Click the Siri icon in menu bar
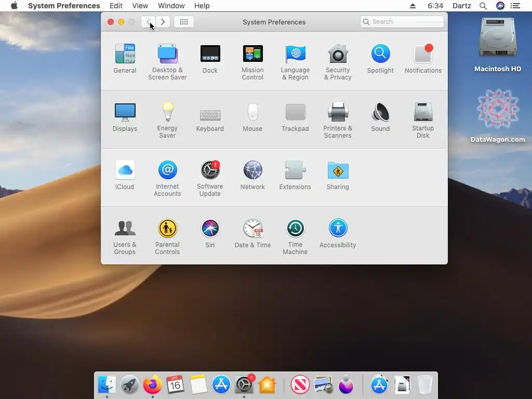The height and width of the screenshot is (399, 532). point(500,6)
